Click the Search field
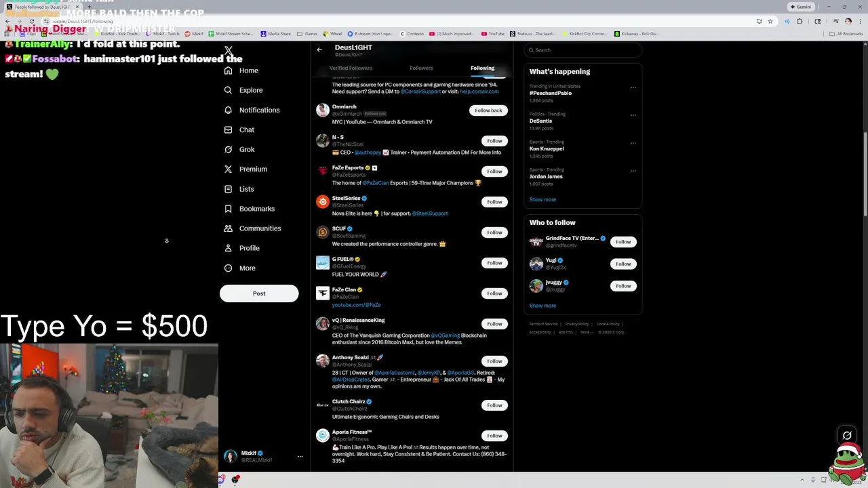This screenshot has height=488, width=868. pos(583,50)
